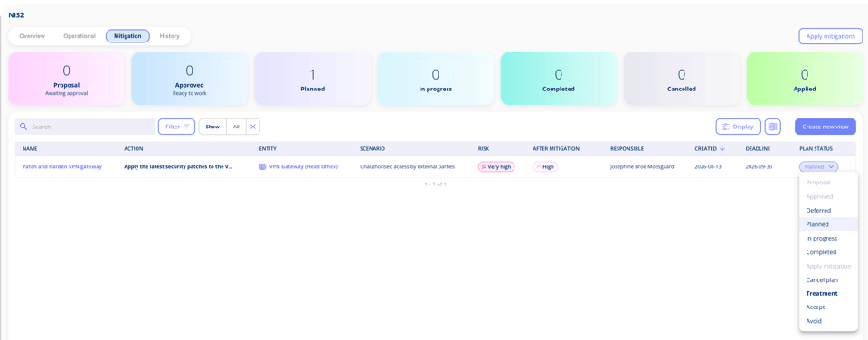Select the Mitigation tab

[x=127, y=36]
